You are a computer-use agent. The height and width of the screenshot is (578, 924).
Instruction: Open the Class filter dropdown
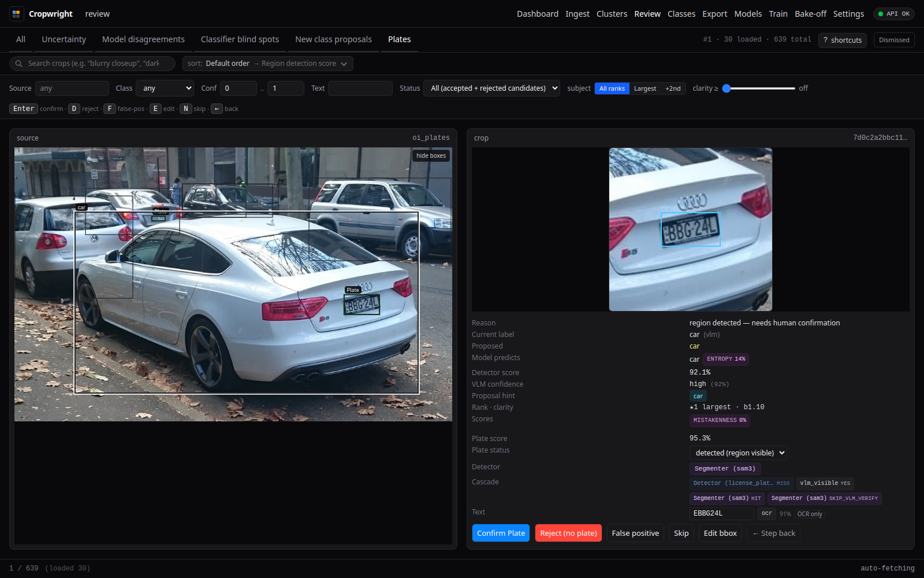(165, 88)
